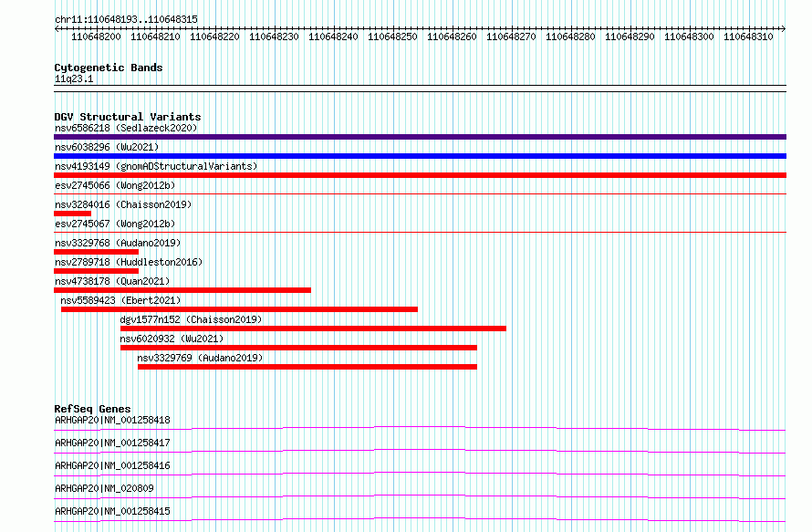Open nsv4193149 (gnomADStructuralVariants) label
Viewport: 812px width, 532px height.
[156, 166]
